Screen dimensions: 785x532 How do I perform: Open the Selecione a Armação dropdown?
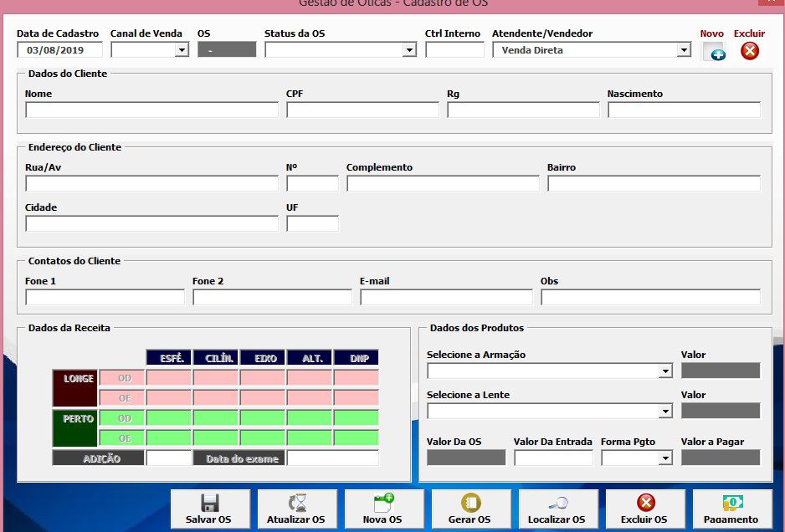[665, 371]
